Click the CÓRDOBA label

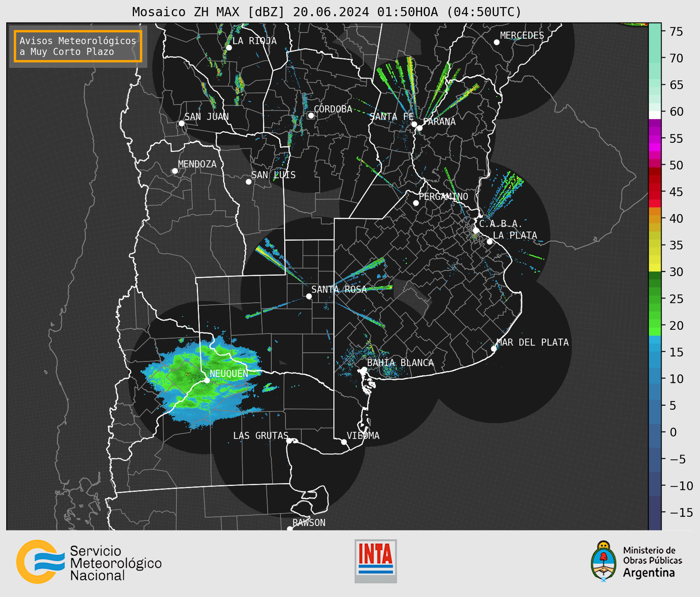tap(333, 109)
